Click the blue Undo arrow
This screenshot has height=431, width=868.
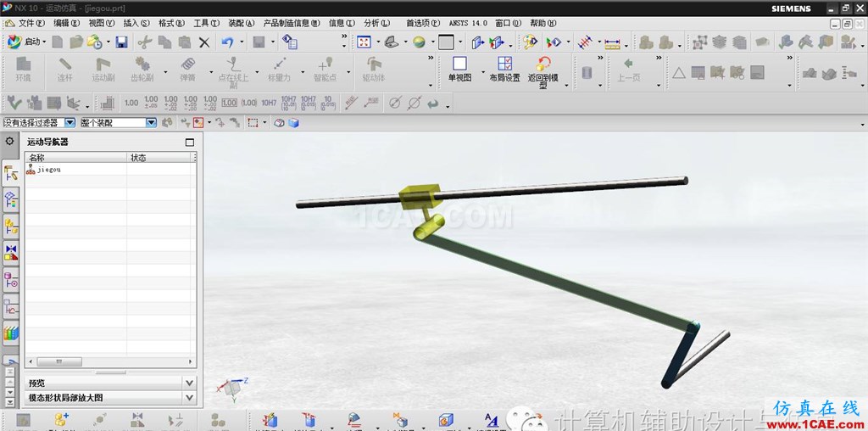(227, 42)
